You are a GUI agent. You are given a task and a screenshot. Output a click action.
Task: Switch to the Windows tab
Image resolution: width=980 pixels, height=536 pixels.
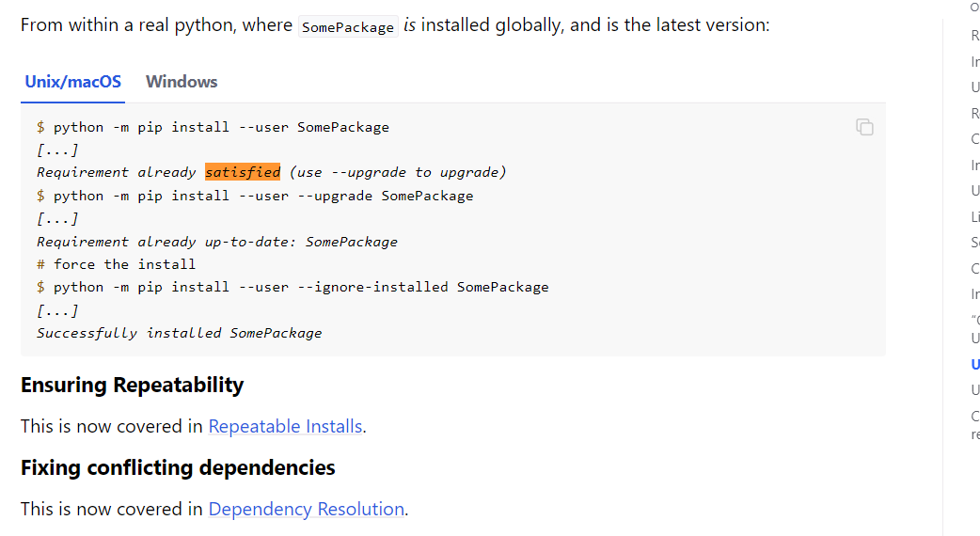(182, 82)
